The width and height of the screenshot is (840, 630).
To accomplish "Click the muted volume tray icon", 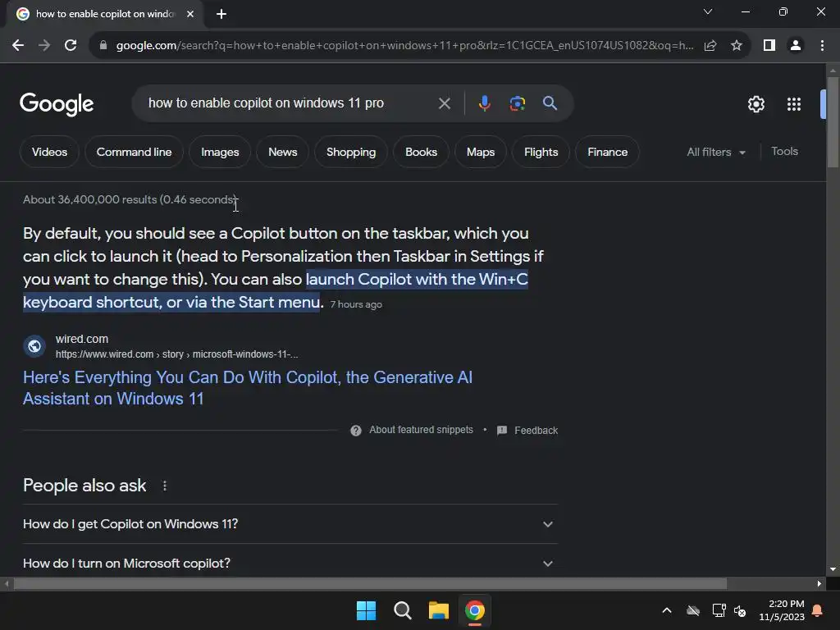I will pyautogui.click(x=741, y=610).
